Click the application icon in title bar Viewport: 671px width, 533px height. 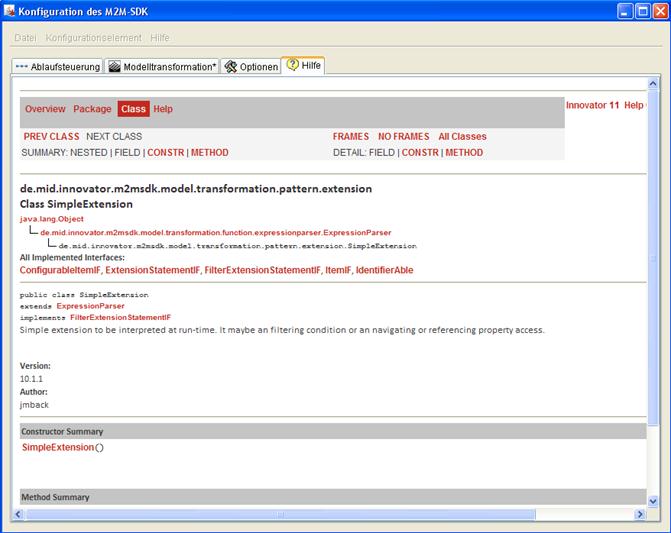tap(10, 11)
